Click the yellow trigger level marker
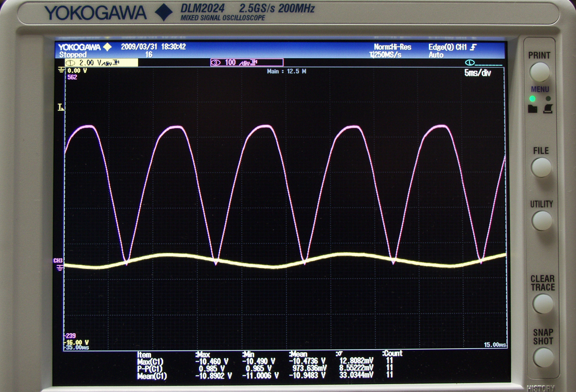Viewport: 576px width, 392px height. (60, 107)
